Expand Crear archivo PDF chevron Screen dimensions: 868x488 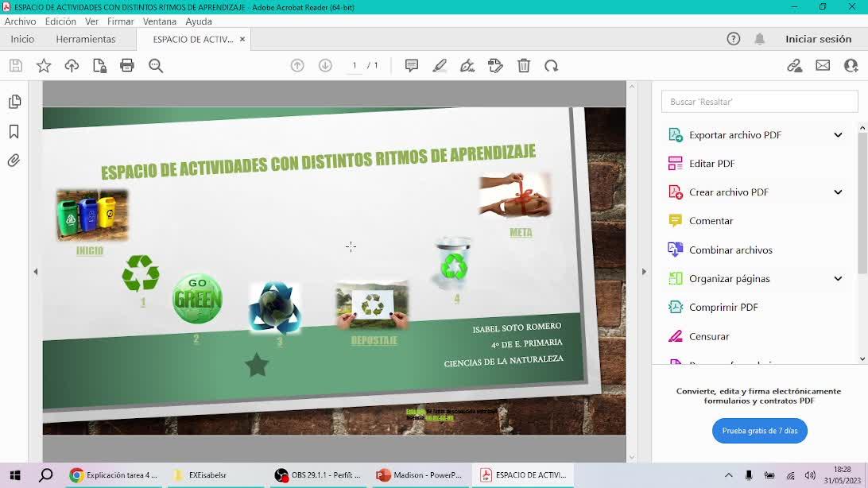pos(838,192)
